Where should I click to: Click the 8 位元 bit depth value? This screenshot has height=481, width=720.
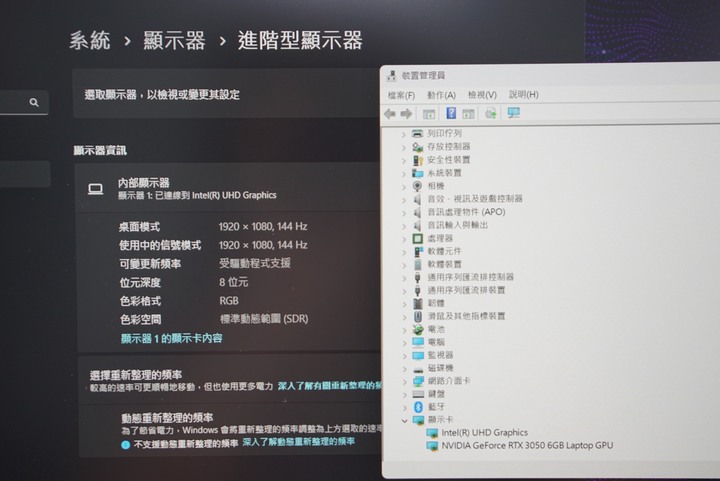pos(233,282)
